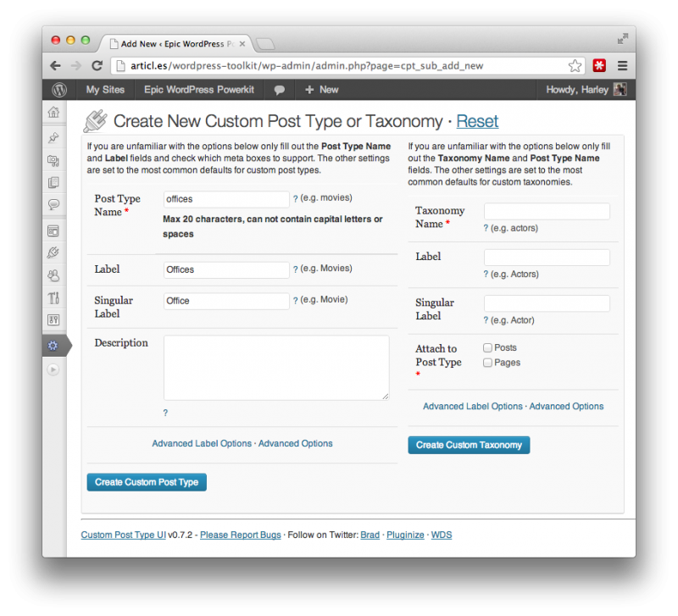Bookmark page with the star icon
Viewport: 678px width, 616px height.
click(575, 66)
